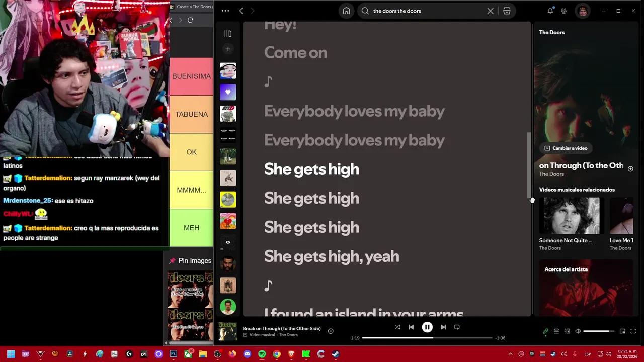Jump to lyric 'Everybody loves my baby' first line
This screenshot has width=644, height=362.
pos(354,111)
